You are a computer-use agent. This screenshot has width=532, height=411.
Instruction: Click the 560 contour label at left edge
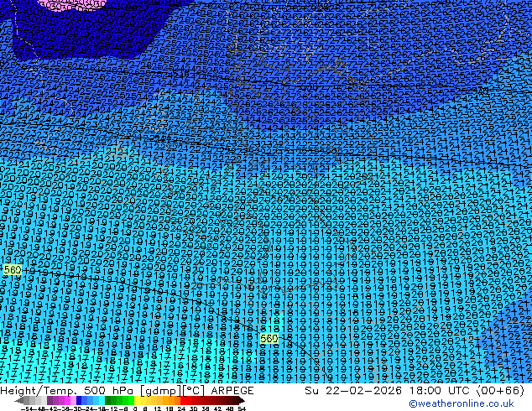(13, 270)
